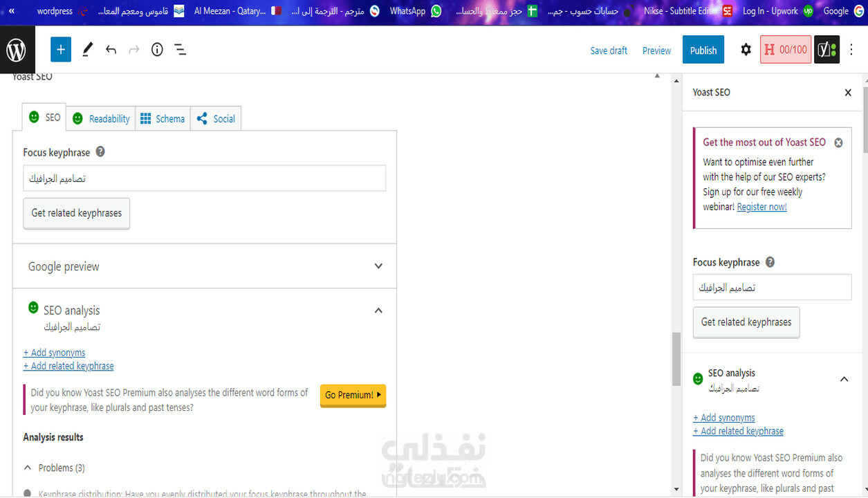Open the three-dot options menu

(x=852, y=50)
